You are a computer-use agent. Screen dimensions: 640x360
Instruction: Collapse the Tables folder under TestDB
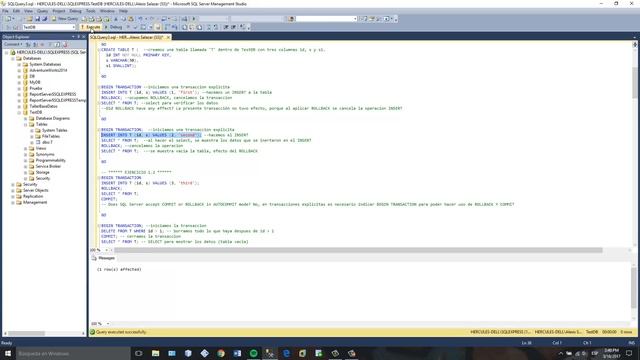click(25, 124)
